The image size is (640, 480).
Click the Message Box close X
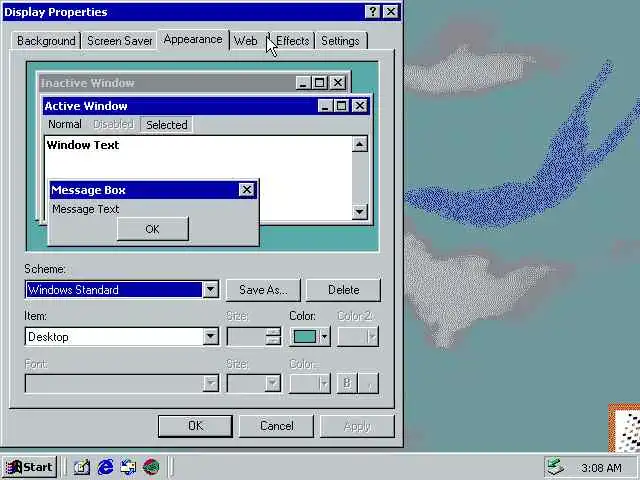(x=247, y=190)
